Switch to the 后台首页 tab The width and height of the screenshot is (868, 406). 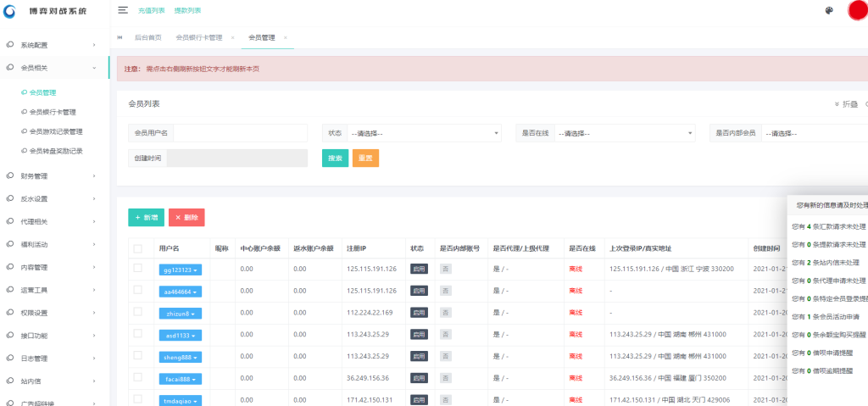pos(147,38)
